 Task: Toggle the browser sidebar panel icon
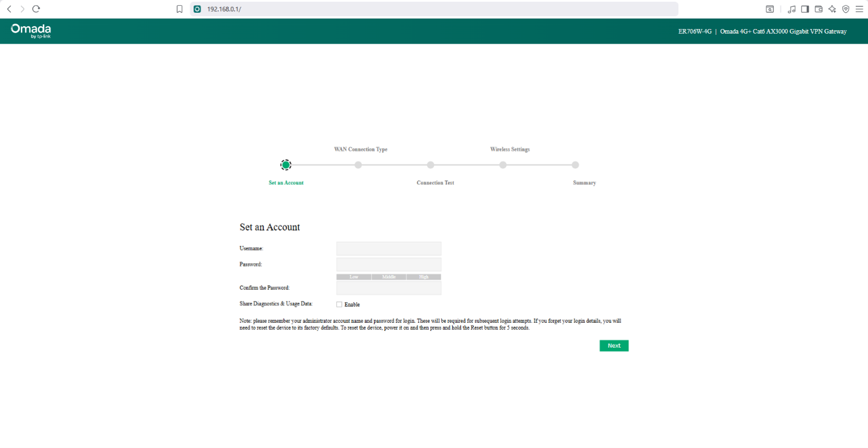[x=805, y=9]
